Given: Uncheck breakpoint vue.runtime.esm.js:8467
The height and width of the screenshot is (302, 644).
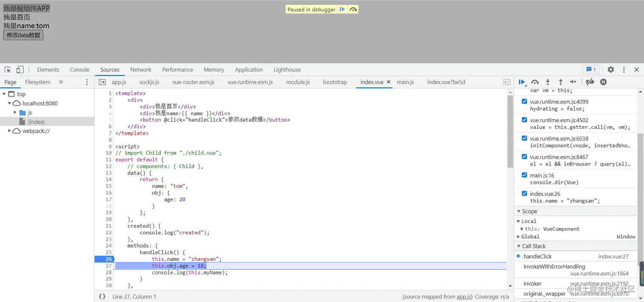Looking at the screenshot, I should (x=524, y=157).
